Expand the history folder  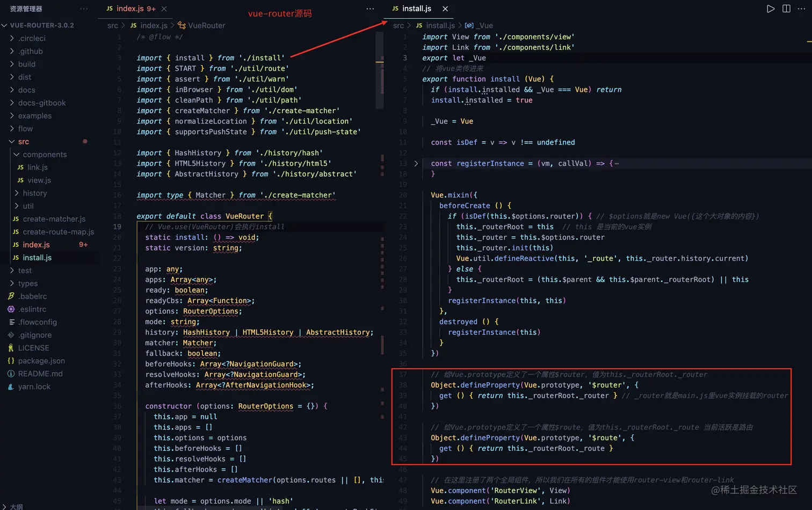[17, 193]
